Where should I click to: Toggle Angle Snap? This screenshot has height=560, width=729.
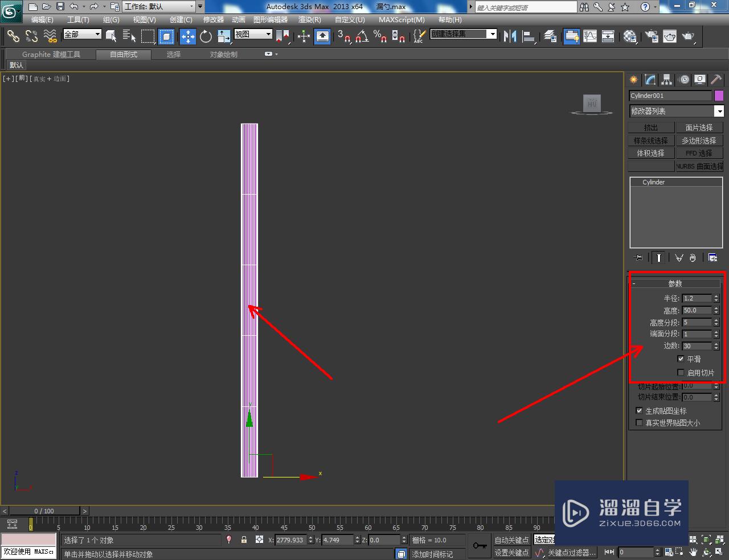(x=362, y=36)
